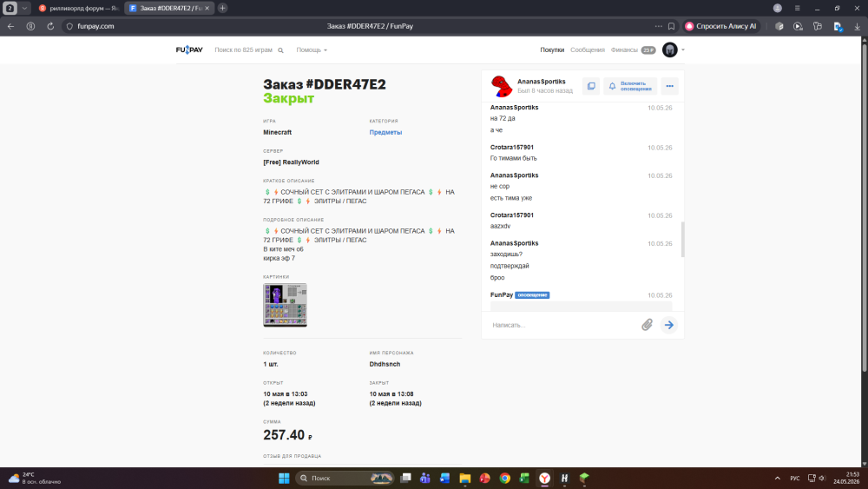Click the Написать message field
Screen dimensions: 868x489
point(563,325)
